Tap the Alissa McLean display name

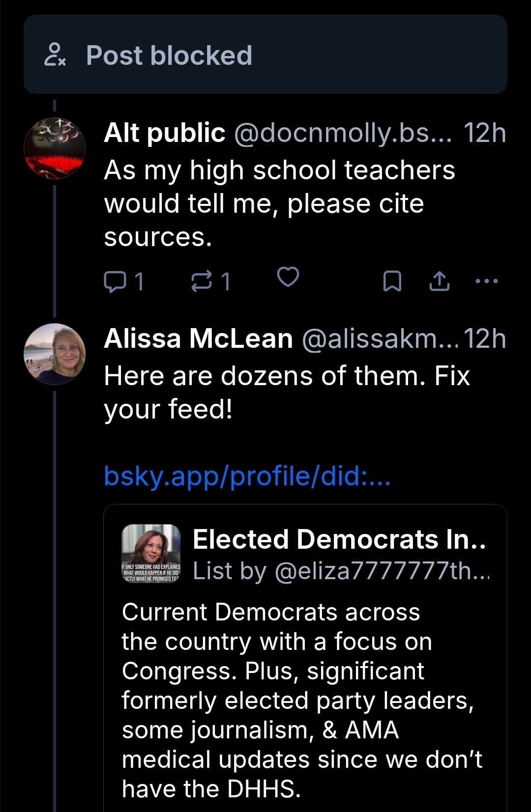pos(198,339)
